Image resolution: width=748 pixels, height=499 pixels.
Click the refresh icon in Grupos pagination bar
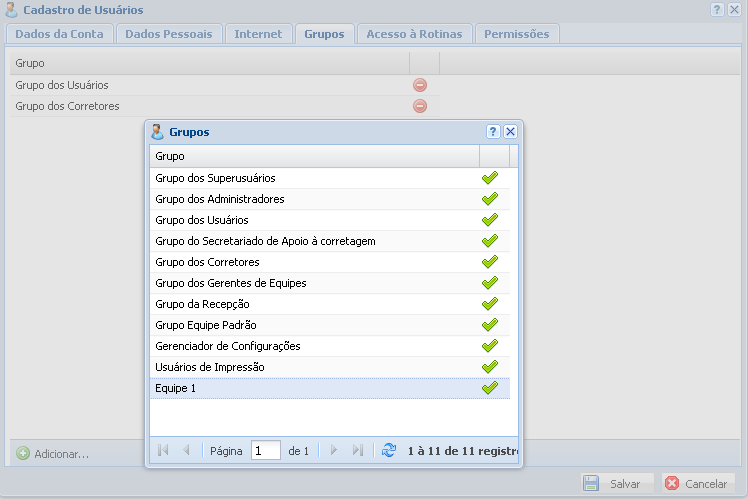coord(389,451)
